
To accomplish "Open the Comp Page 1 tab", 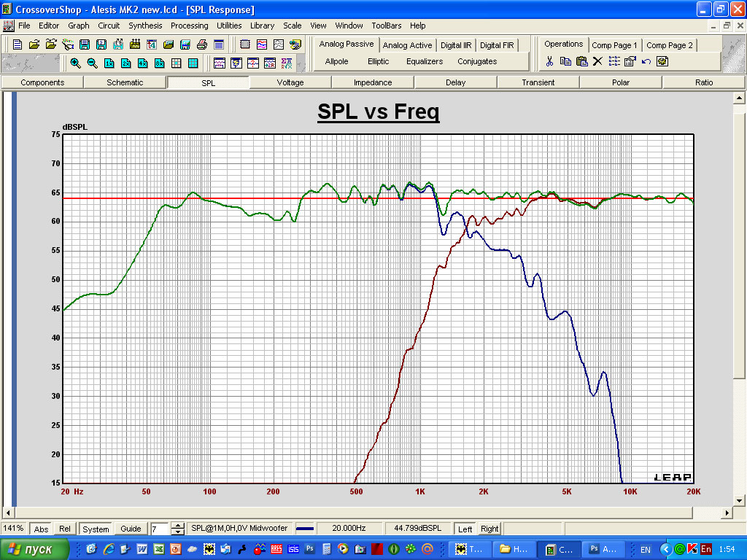I will click(614, 45).
